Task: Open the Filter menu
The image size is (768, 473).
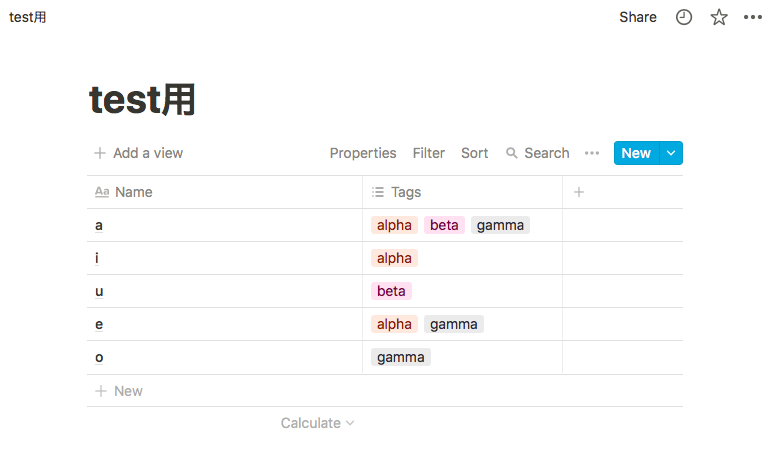Action: coord(429,153)
